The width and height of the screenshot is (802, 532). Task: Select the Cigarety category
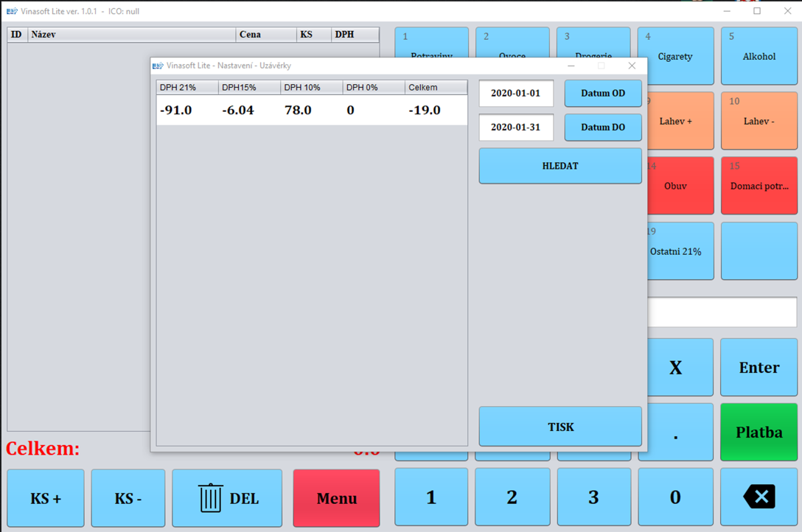tap(675, 56)
